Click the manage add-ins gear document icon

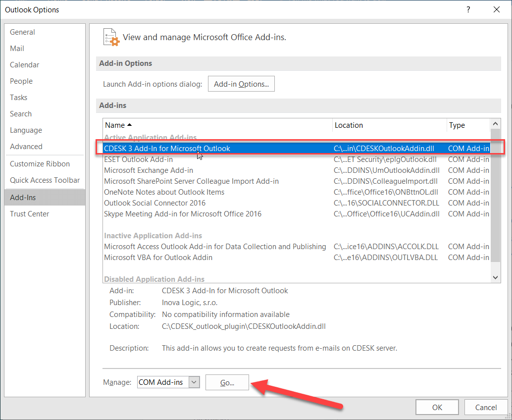point(111,37)
